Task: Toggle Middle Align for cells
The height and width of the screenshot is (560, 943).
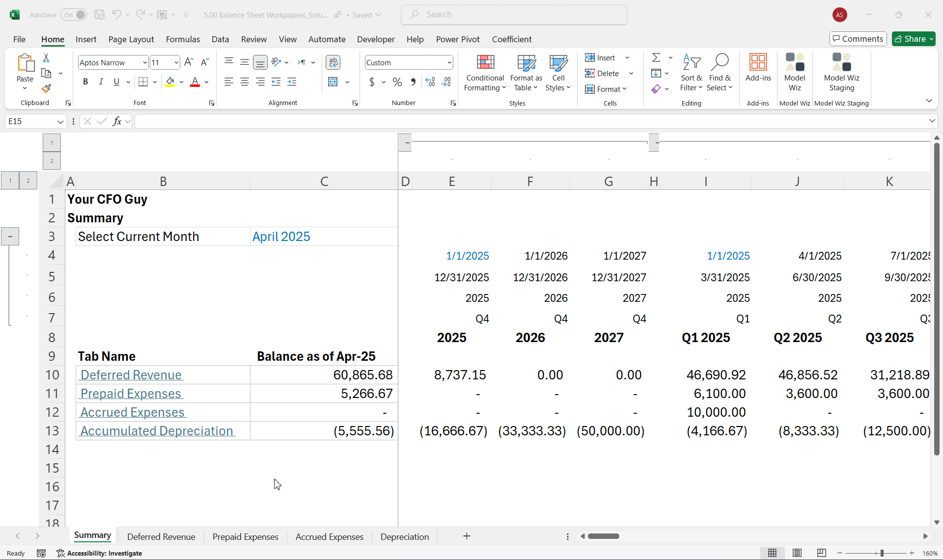Action: coord(244,62)
